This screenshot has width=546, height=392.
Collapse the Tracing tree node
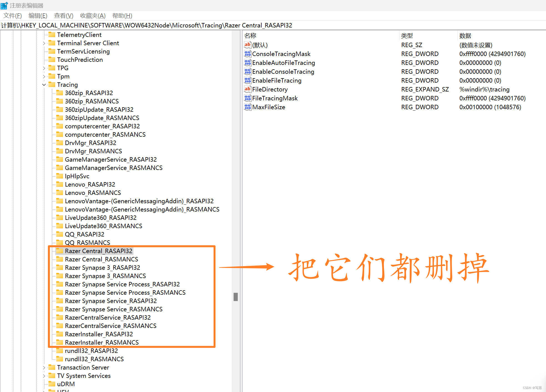point(44,85)
